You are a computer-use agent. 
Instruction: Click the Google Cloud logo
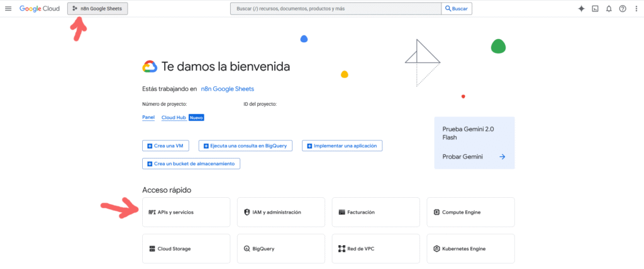point(40,9)
